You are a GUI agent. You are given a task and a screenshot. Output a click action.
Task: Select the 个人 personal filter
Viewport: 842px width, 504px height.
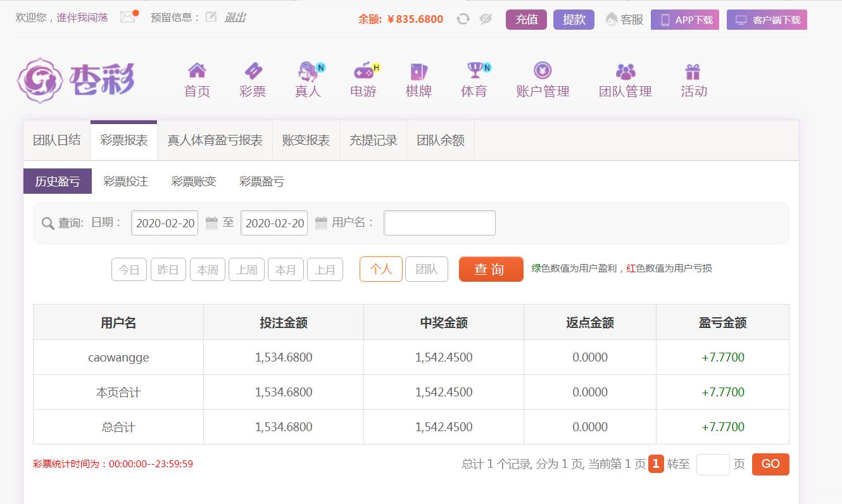click(x=380, y=269)
